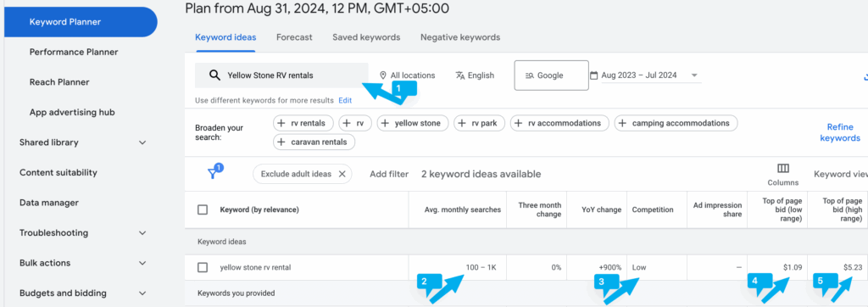Click the Yellow Stone RV rentals search box

click(281, 75)
